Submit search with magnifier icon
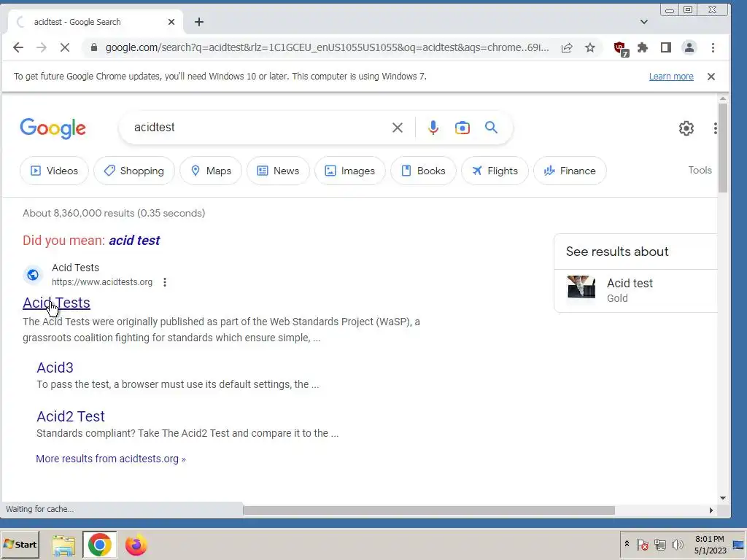 pyautogui.click(x=491, y=127)
